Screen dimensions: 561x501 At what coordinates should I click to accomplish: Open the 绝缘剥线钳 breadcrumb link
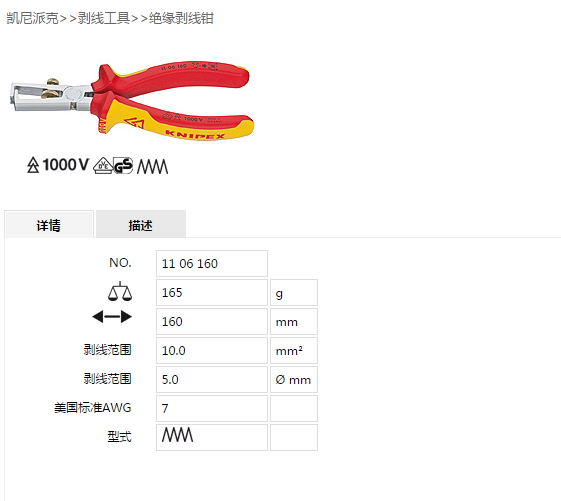point(181,18)
